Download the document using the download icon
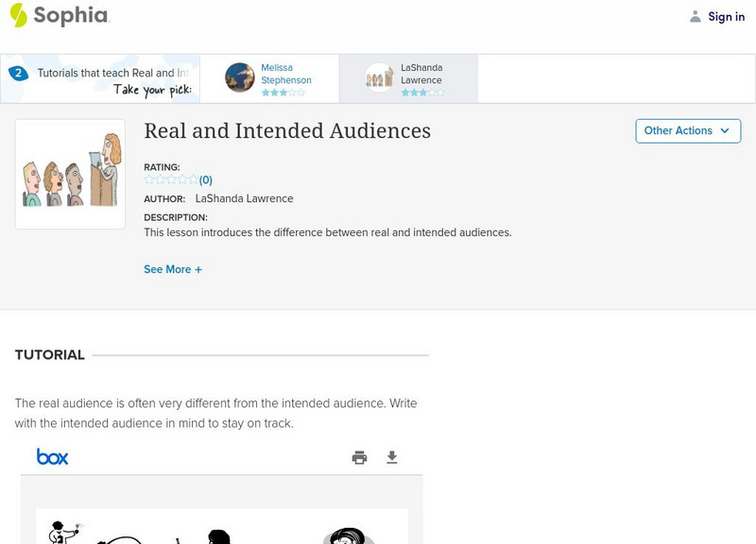This screenshot has height=544, width=756. (392, 458)
